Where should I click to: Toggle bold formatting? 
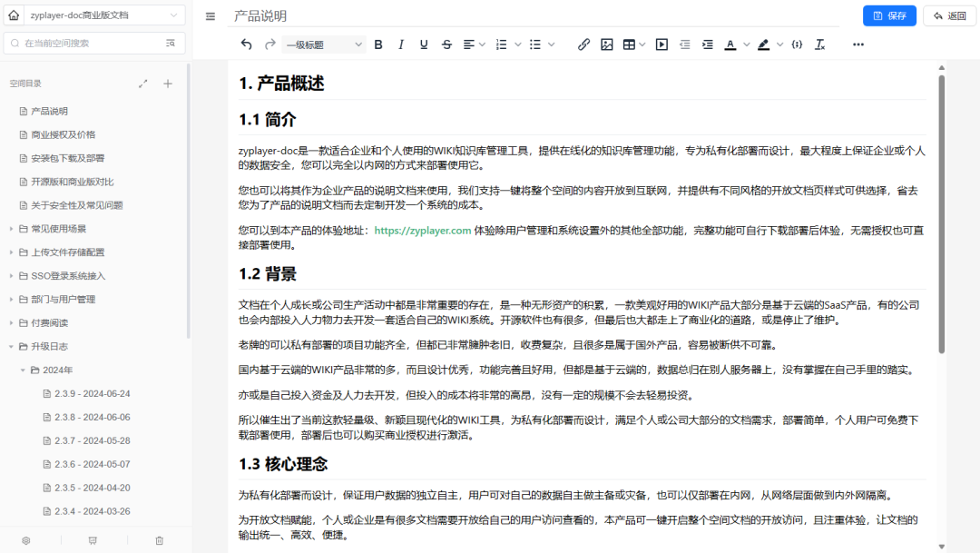378,44
